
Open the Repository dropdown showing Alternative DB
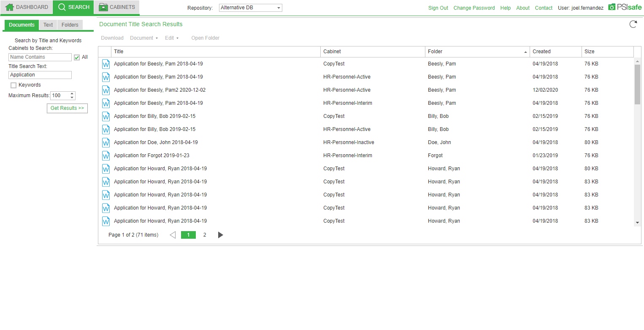pyautogui.click(x=251, y=8)
